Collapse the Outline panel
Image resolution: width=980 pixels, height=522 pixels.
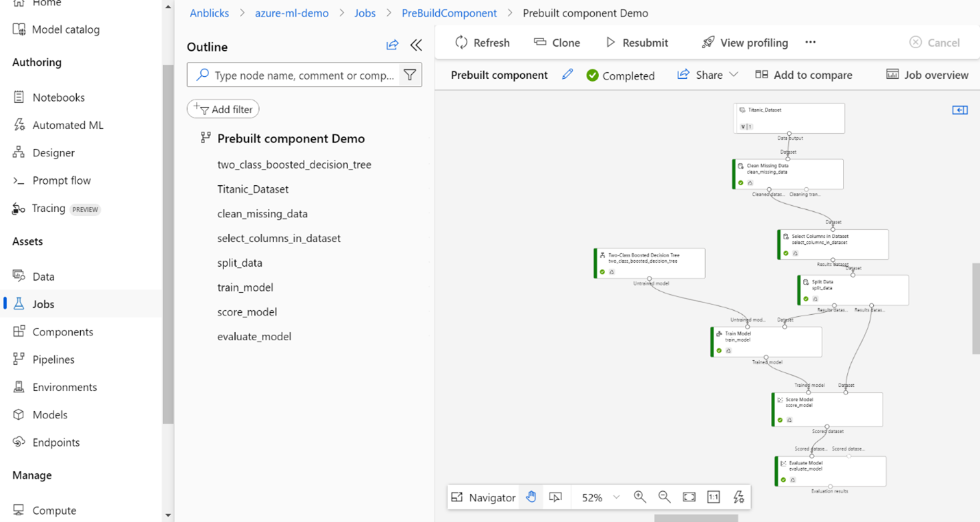[416, 45]
